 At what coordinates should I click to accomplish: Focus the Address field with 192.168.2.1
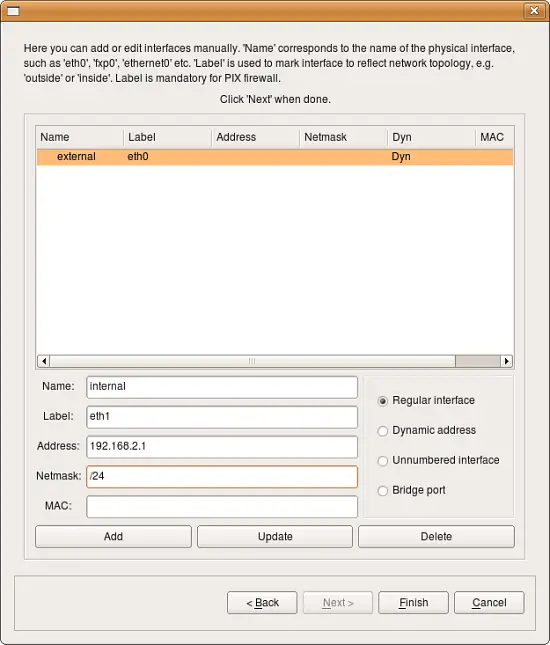pyautogui.click(x=222, y=447)
